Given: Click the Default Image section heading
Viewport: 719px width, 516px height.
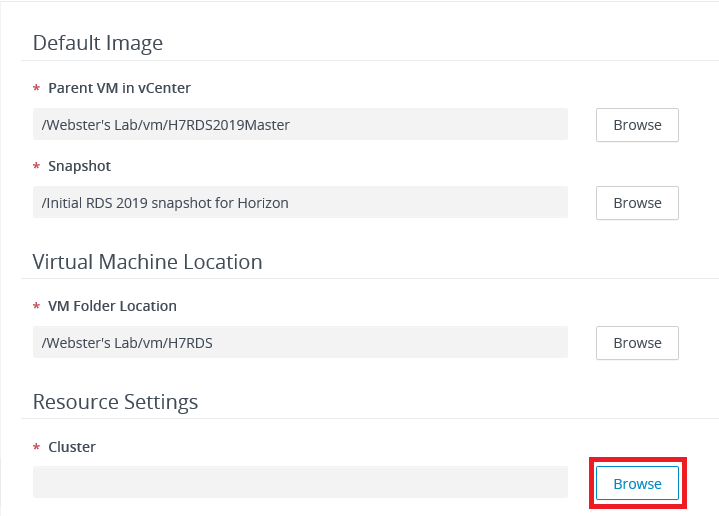Looking at the screenshot, I should [98, 42].
